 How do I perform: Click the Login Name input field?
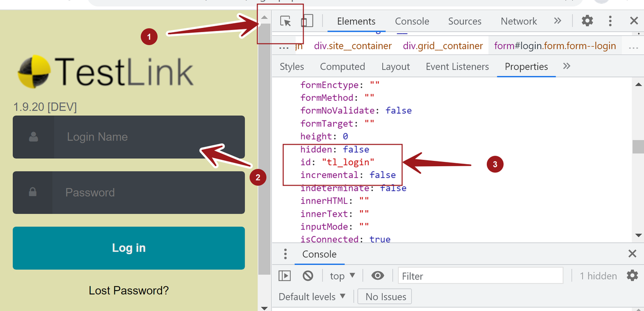point(129,137)
